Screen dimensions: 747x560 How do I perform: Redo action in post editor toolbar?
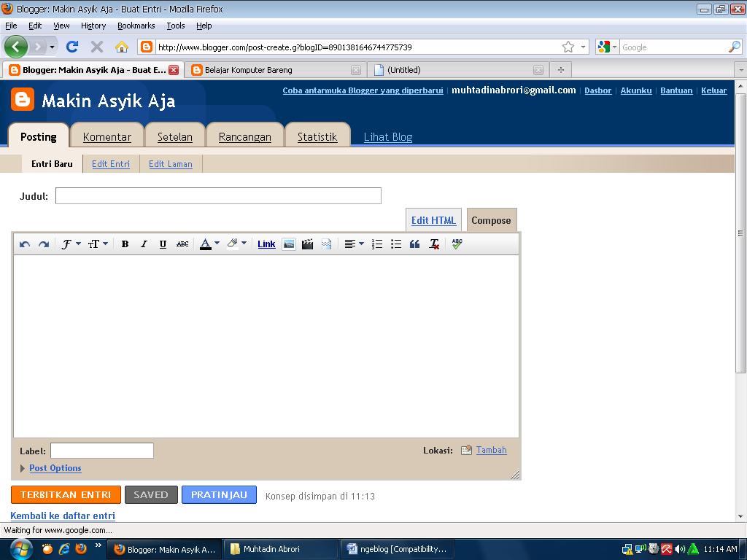pyautogui.click(x=44, y=244)
